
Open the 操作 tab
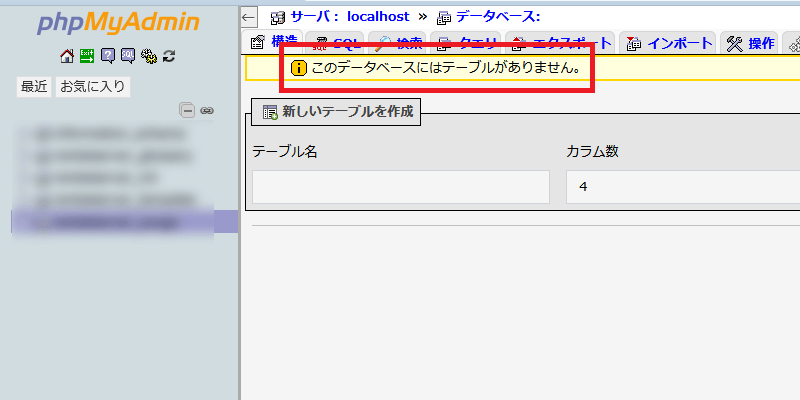749,43
